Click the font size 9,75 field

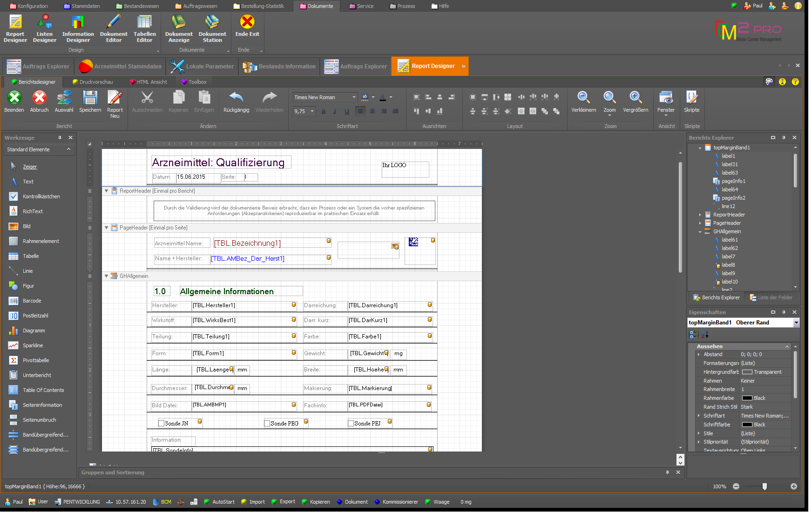point(300,111)
